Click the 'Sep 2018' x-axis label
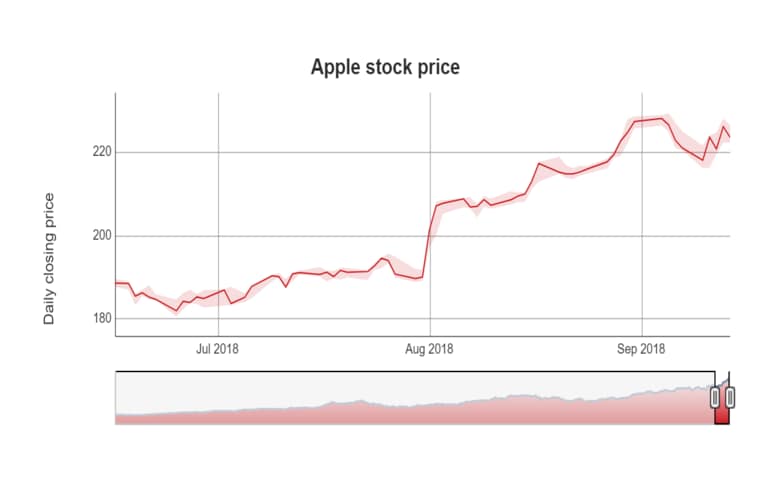This screenshot has width=780, height=480. coord(641,349)
